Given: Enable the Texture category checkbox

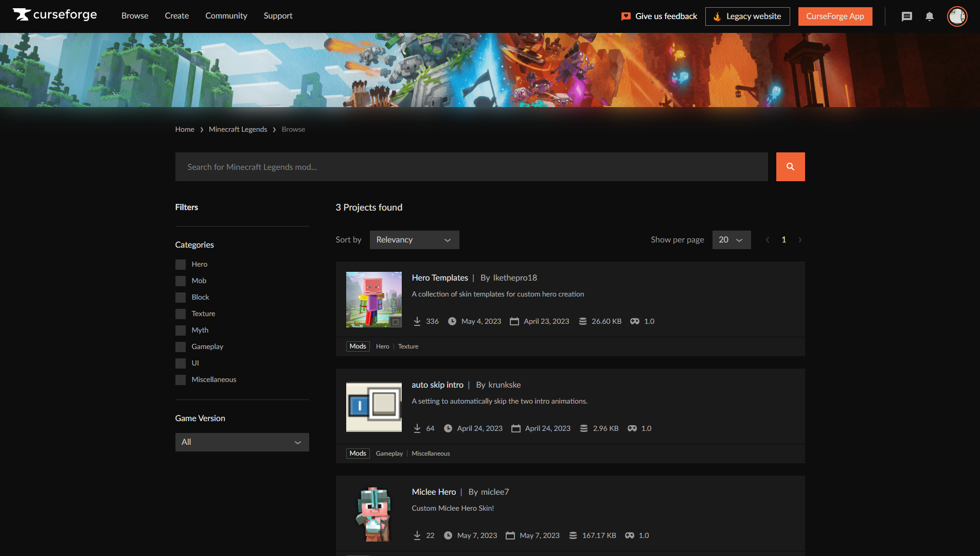Looking at the screenshot, I should (181, 314).
